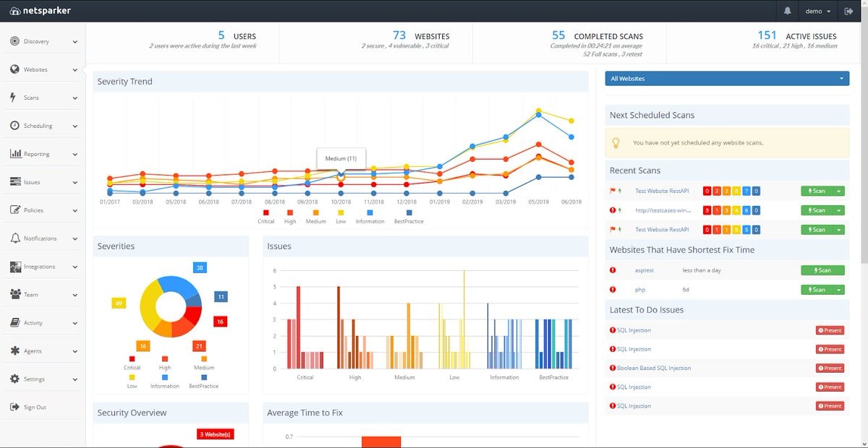Open Scan dropdown arrow for php row
This screenshot has height=448, width=868.
pyautogui.click(x=838, y=290)
